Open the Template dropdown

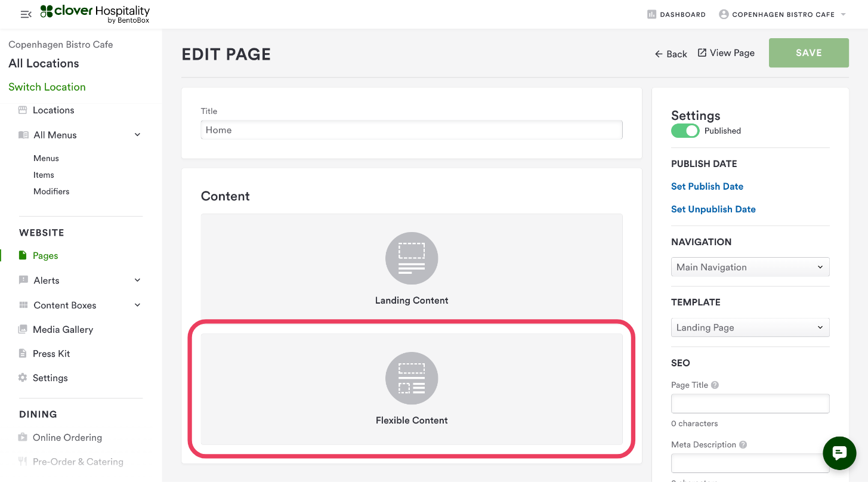(750, 327)
